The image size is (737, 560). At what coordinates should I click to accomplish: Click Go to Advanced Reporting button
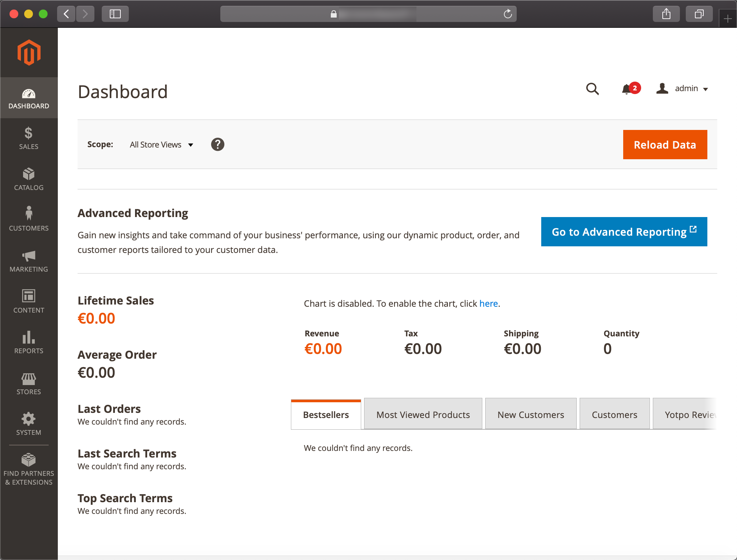pyautogui.click(x=624, y=232)
